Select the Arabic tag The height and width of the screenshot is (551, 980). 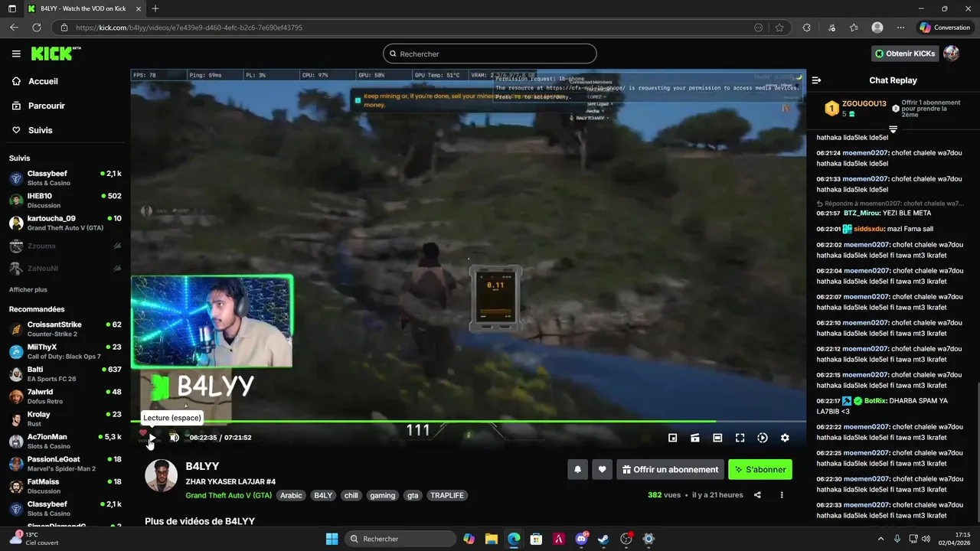[x=291, y=495]
